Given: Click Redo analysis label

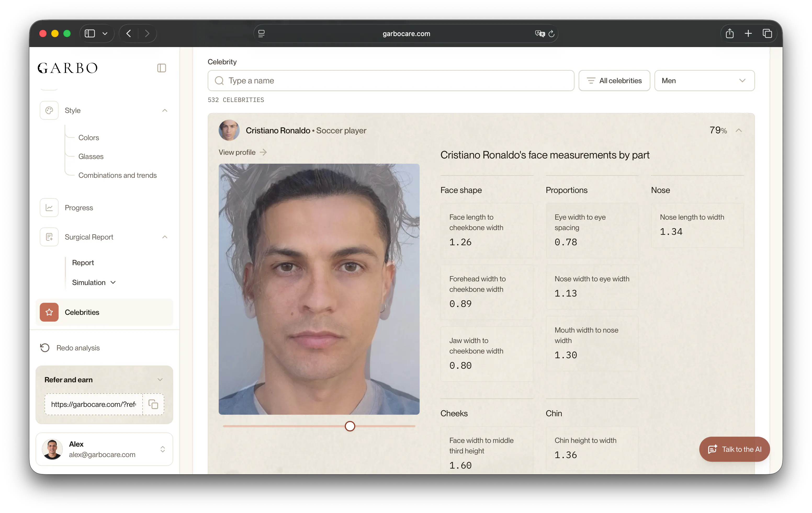Looking at the screenshot, I should [78, 347].
